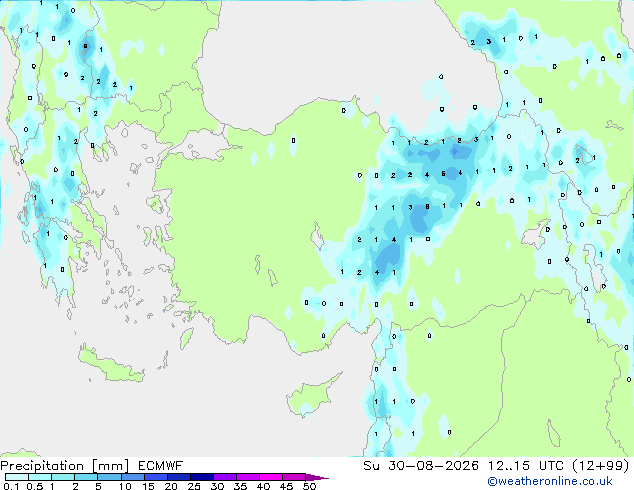Click the "0.1" legend scale label
The width and height of the screenshot is (634, 490).
point(11,486)
